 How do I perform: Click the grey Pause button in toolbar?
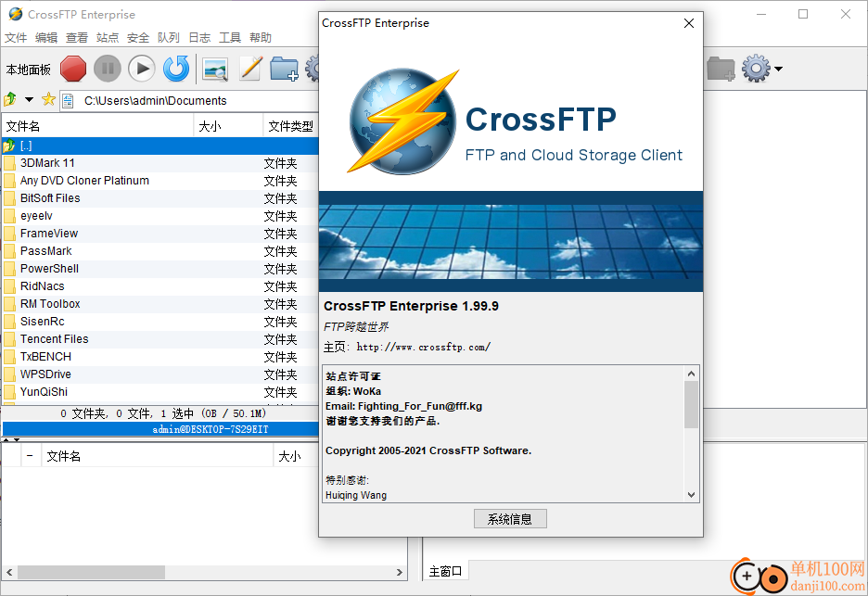108,69
